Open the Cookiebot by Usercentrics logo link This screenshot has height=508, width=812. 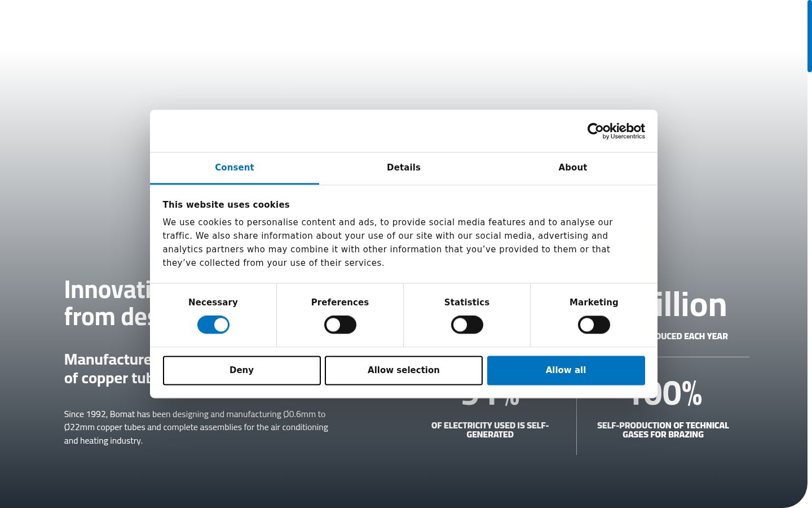click(x=616, y=131)
